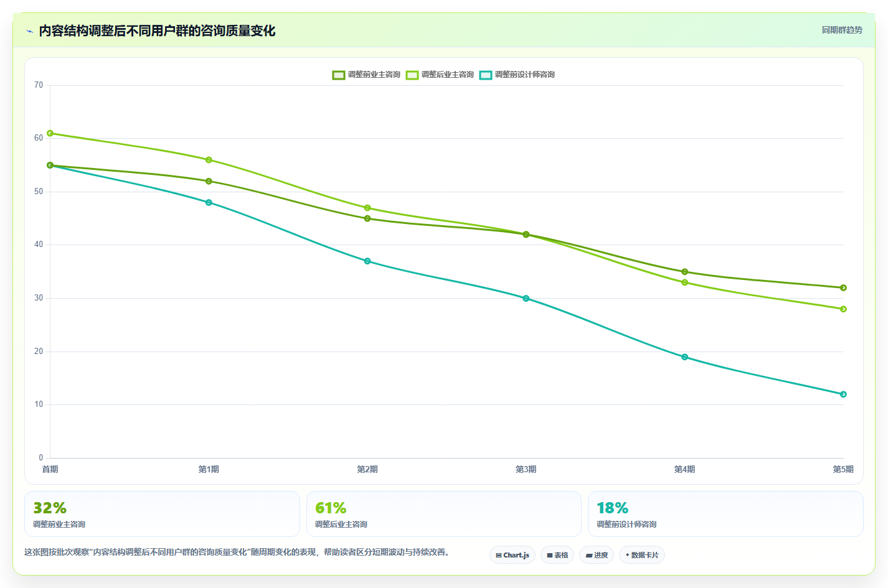
Task: Click the 调整前业主咨询 data point at 第1期 (52)
Action: click(209, 181)
